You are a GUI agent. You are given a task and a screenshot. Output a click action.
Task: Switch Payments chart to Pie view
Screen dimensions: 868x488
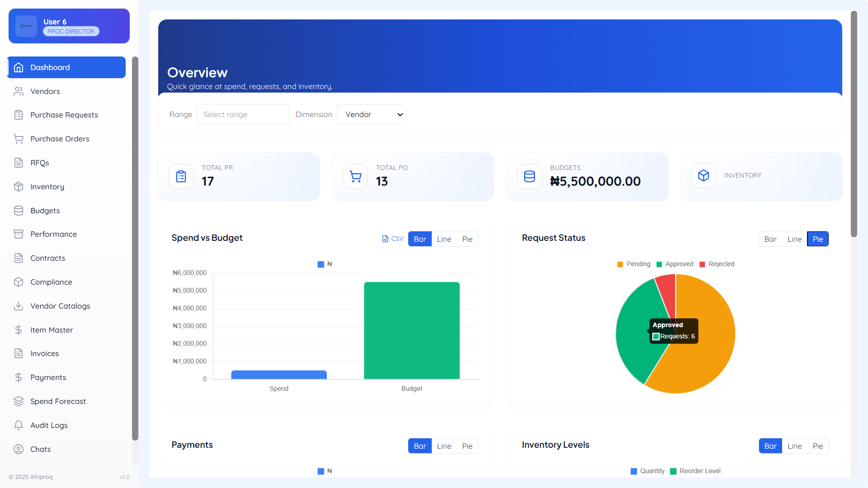point(467,446)
